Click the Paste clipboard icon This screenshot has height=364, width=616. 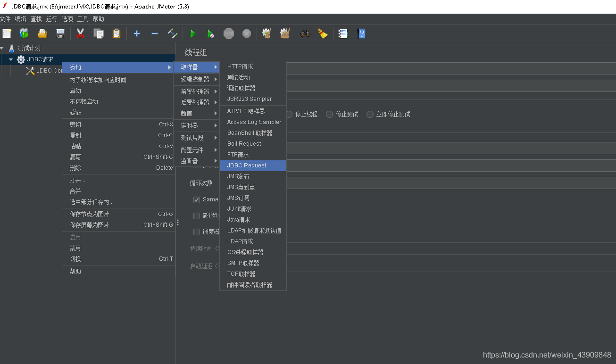pos(117,33)
